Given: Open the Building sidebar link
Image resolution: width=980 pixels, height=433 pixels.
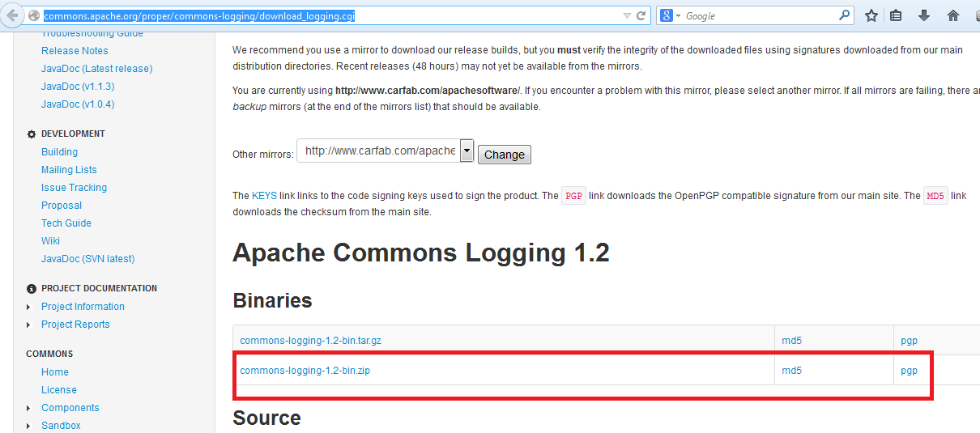Looking at the screenshot, I should tap(59, 152).
